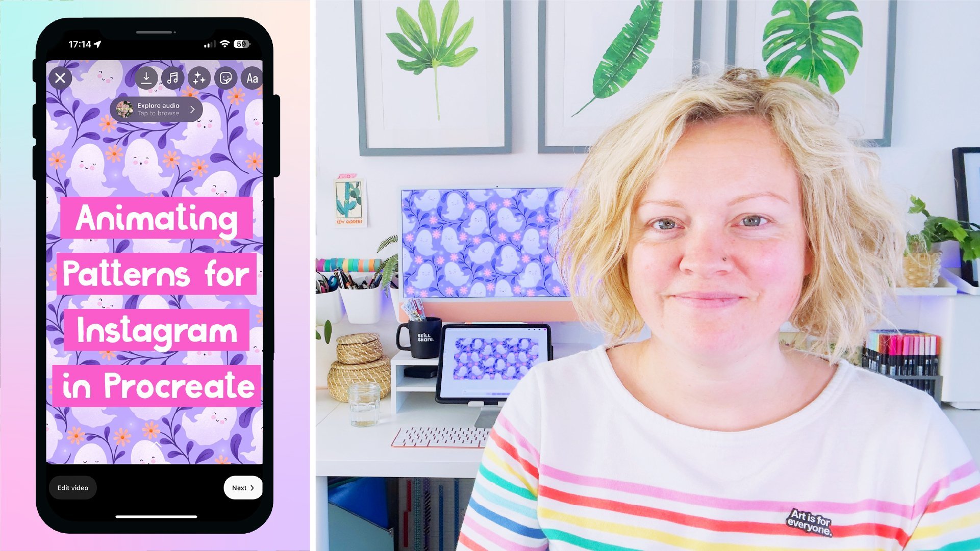The height and width of the screenshot is (551, 980).
Task: Select the sparkle/remix effects icon
Action: (199, 77)
